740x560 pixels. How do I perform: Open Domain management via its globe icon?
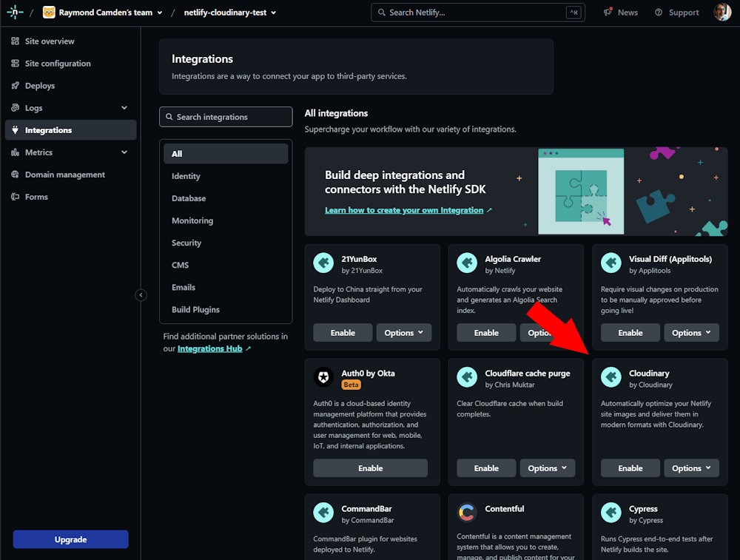(15, 174)
